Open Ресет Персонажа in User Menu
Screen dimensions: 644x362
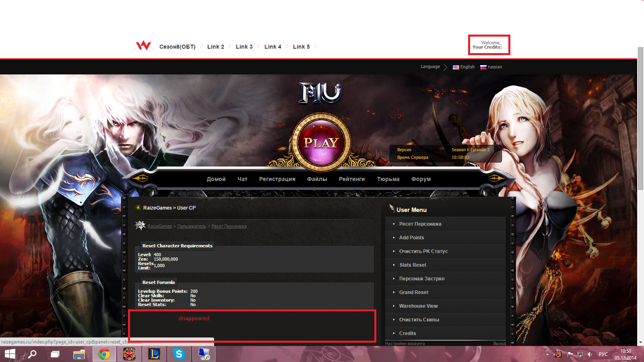point(420,224)
